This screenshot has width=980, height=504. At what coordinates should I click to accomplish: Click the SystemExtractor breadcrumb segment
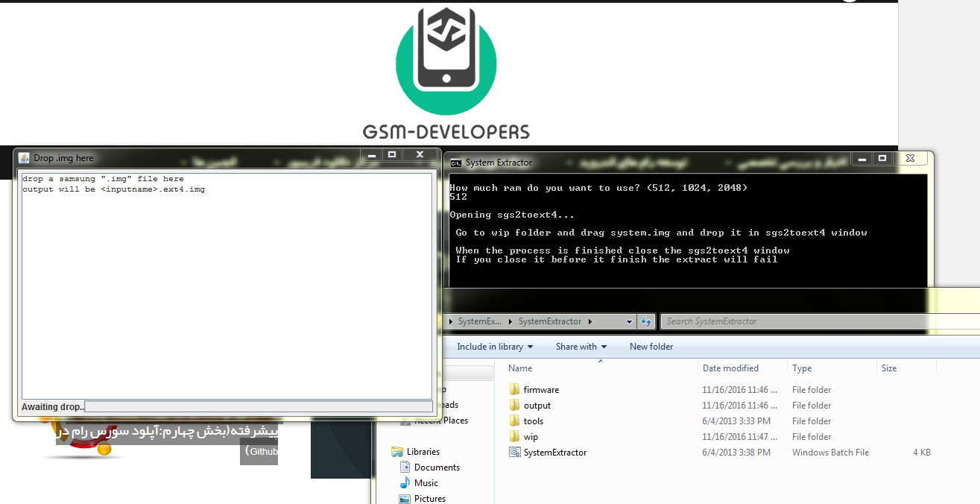click(550, 321)
